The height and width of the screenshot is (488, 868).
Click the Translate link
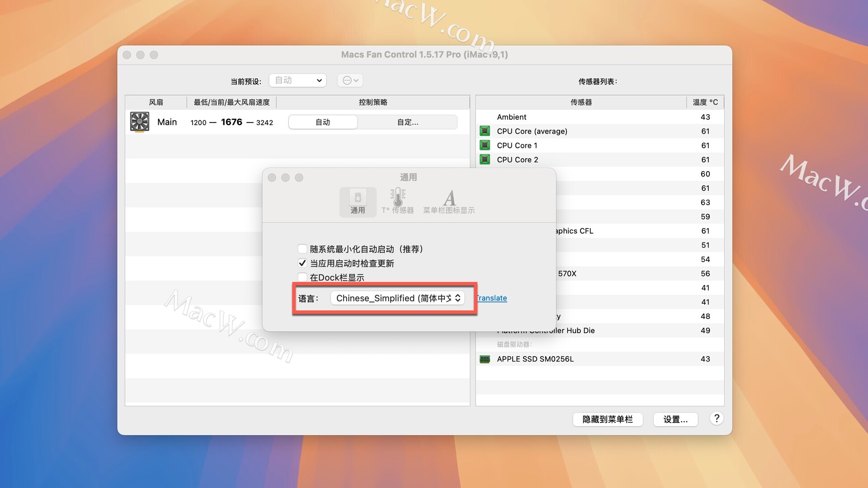[491, 298]
